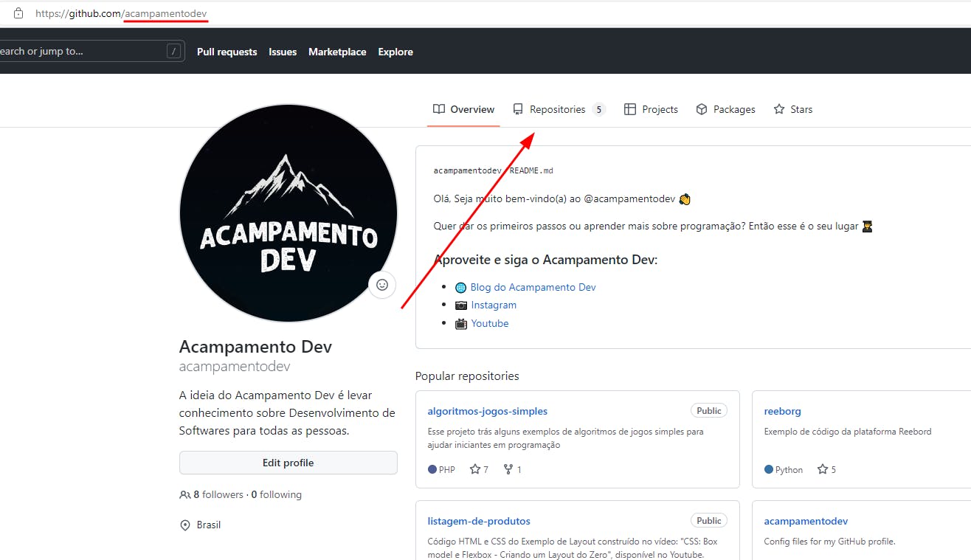Click star icon on algoritmos-jogos-simples card
The width and height of the screenshot is (971, 560).
pyautogui.click(x=475, y=469)
